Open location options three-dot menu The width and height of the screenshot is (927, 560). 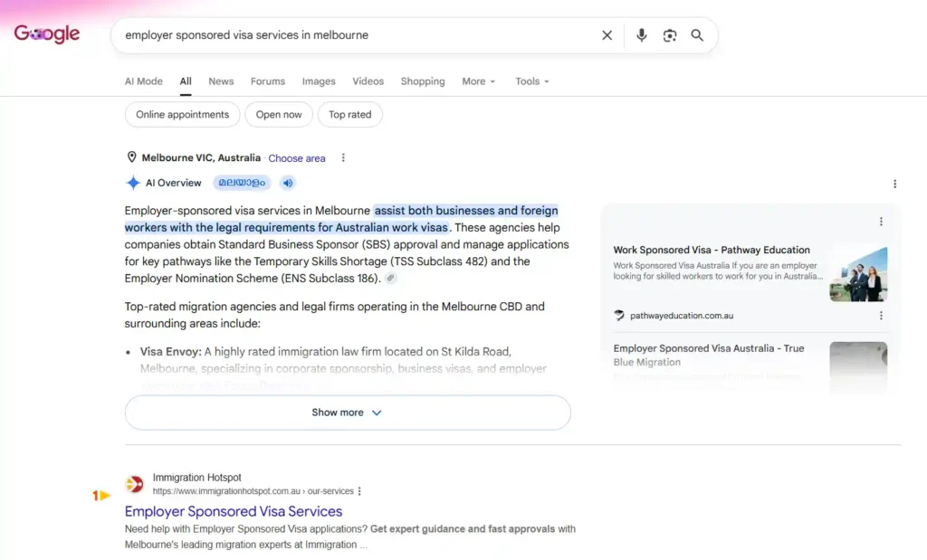click(x=343, y=157)
